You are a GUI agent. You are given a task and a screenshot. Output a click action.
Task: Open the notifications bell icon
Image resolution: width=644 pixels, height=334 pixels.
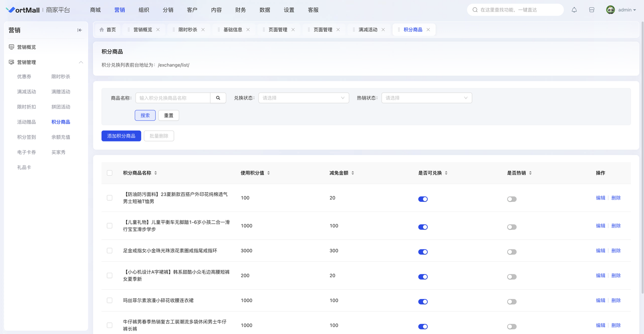click(574, 10)
